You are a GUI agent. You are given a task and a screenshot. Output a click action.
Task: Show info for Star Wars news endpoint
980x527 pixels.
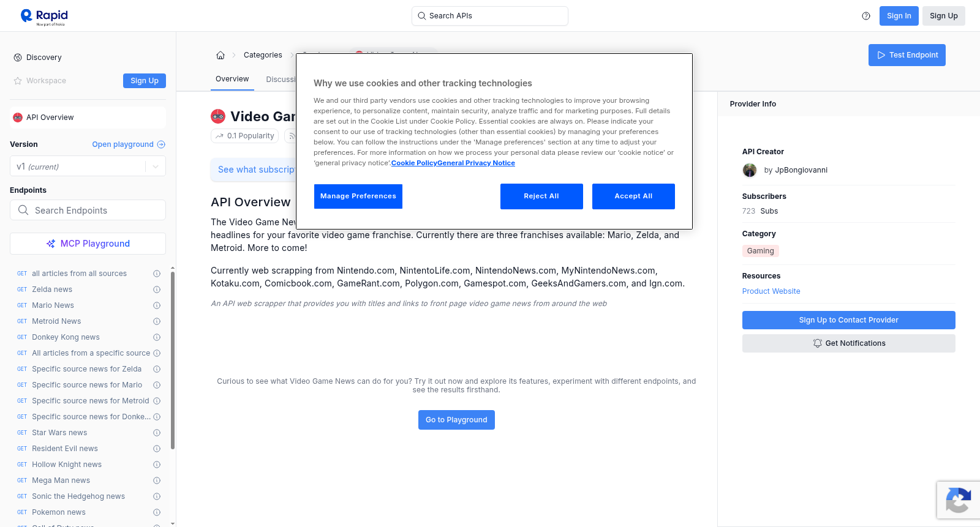coord(157,433)
